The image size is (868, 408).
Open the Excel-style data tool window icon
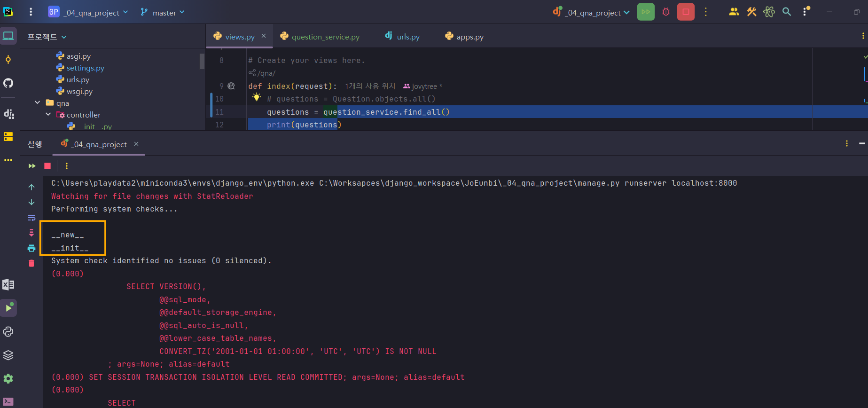(x=8, y=284)
